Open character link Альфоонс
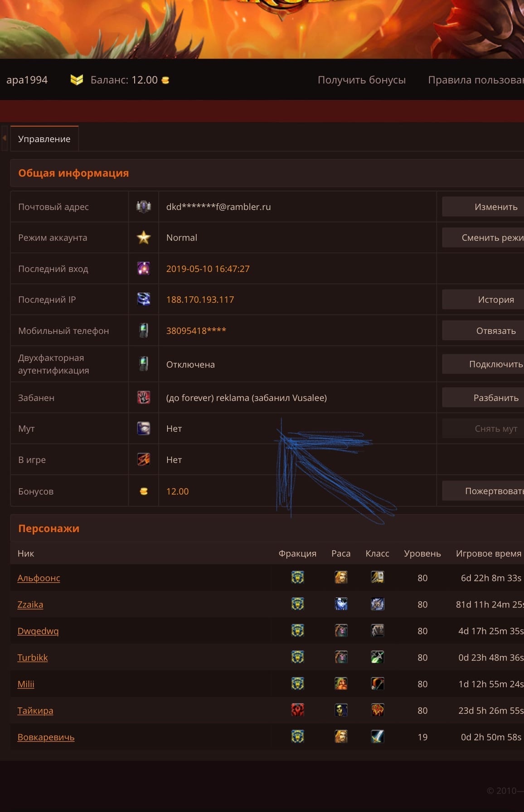This screenshot has width=524, height=812. click(39, 578)
